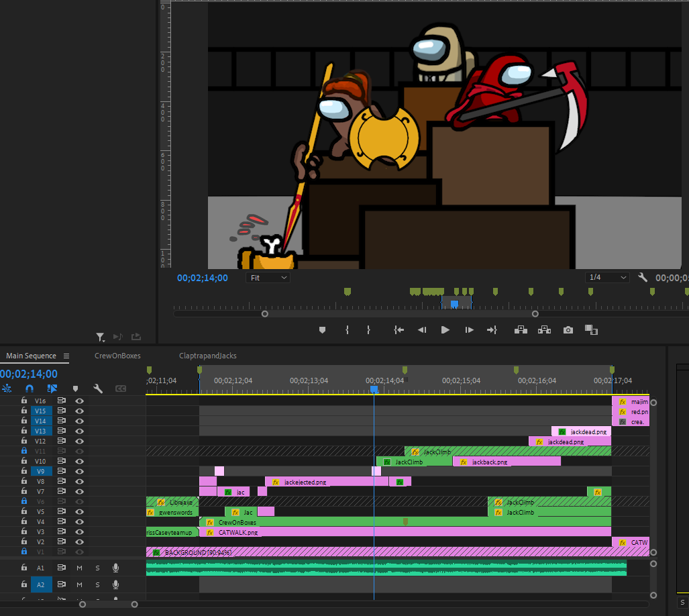Screen dimensions: 689x616
Task: Step back one frame
Action: tap(422, 330)
